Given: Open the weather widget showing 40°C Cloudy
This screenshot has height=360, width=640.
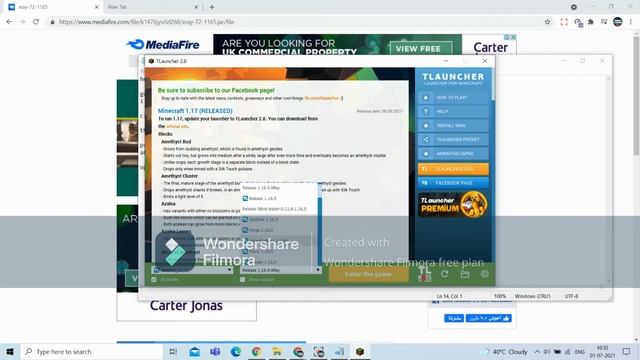Looking at the screenshot, I should (504, 352).
